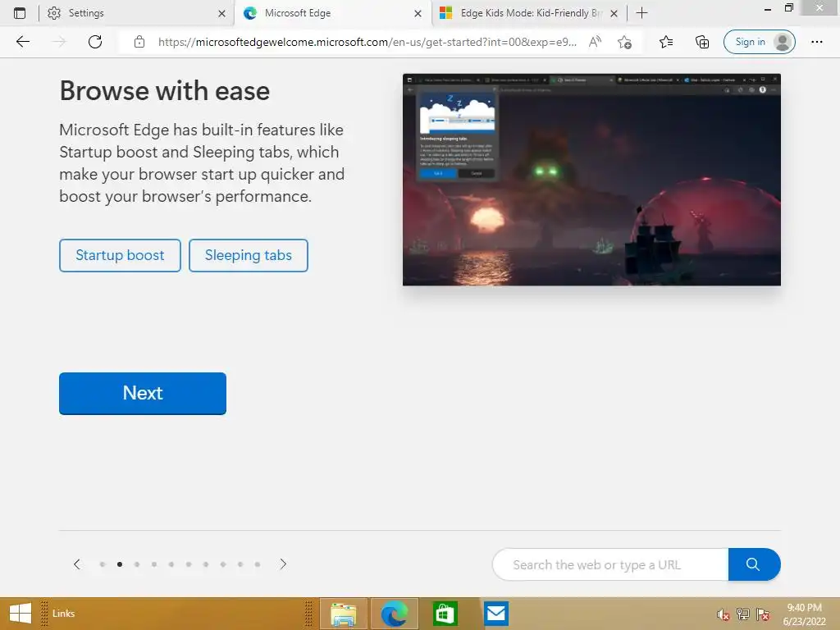
Task: Select the tenth carousel dot
Action: (258, 564)
